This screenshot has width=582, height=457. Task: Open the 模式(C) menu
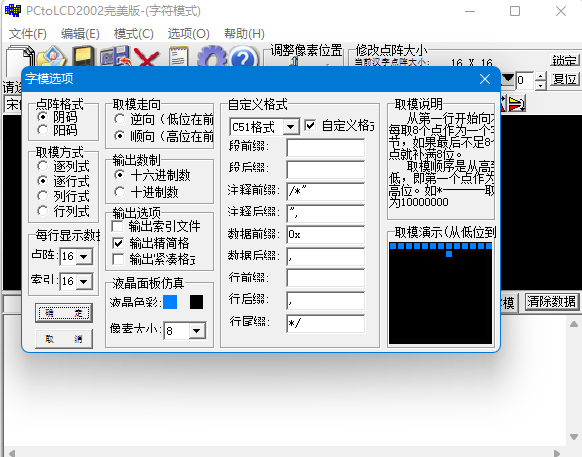pyautogui.click(x=134, y=34)
